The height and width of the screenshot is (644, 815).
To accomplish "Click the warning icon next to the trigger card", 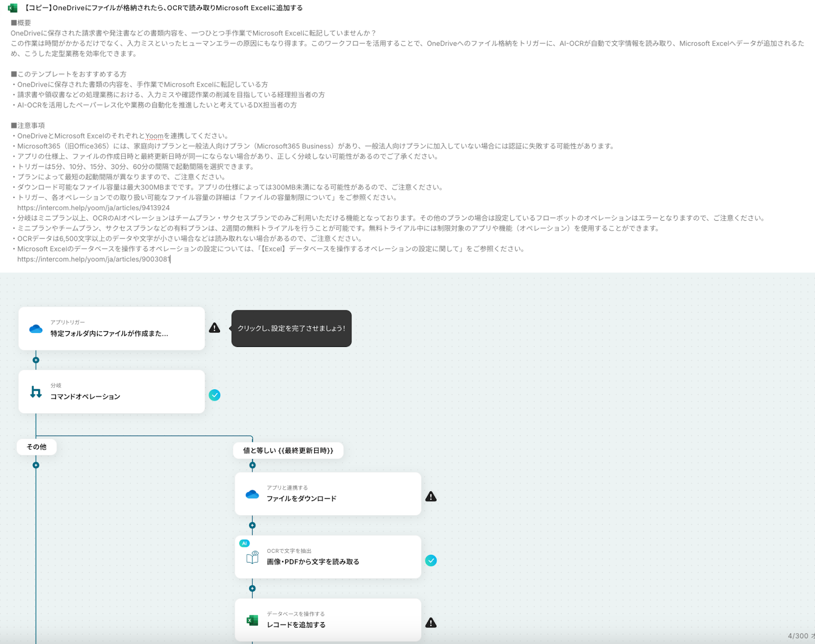I will pos(214,328).
